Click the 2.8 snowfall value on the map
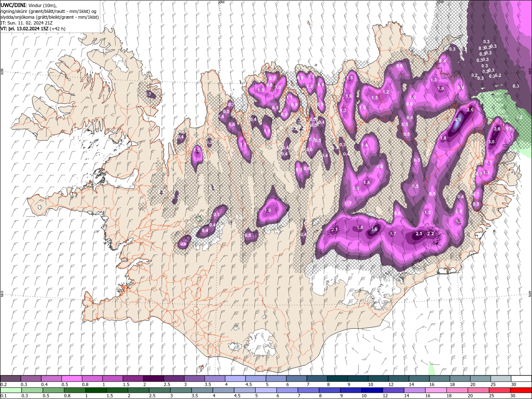The height and width of the screenshot is (399, 532). click(497, 129)
